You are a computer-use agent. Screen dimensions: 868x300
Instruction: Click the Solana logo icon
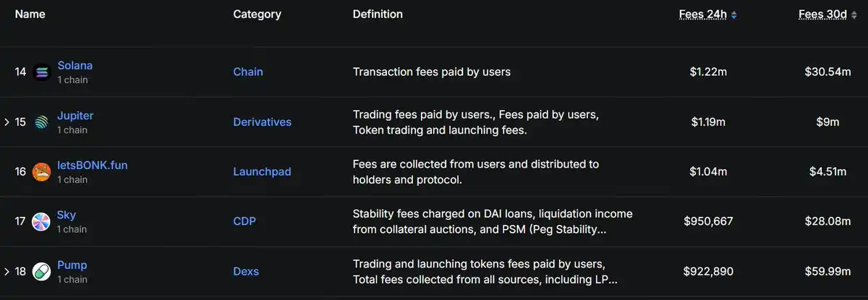[x=41, y=72]
